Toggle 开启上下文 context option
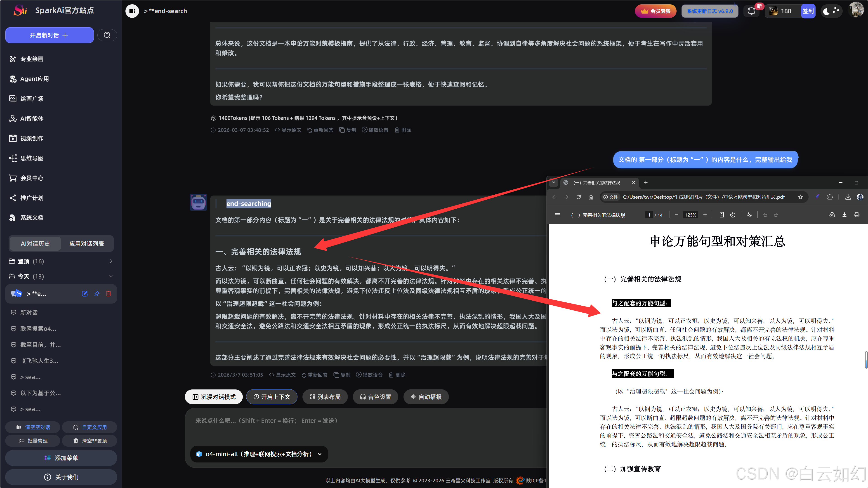Image resolution: width=868 pixels, height=488 pixels. [x=271, y=397]
